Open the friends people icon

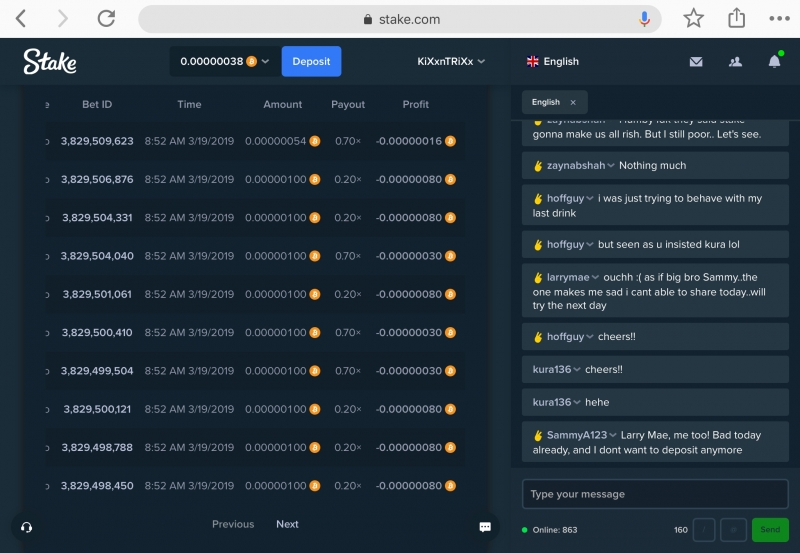click(735, 62)
